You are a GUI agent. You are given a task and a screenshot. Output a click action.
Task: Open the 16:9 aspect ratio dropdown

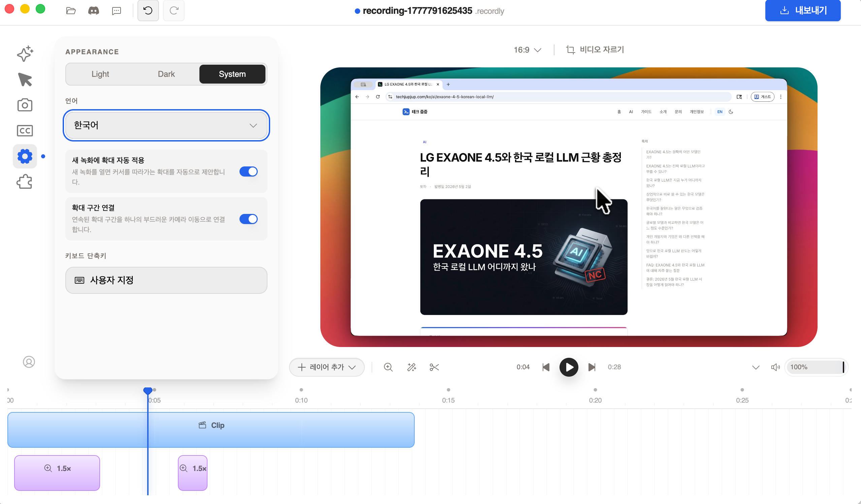click(528, 50)
